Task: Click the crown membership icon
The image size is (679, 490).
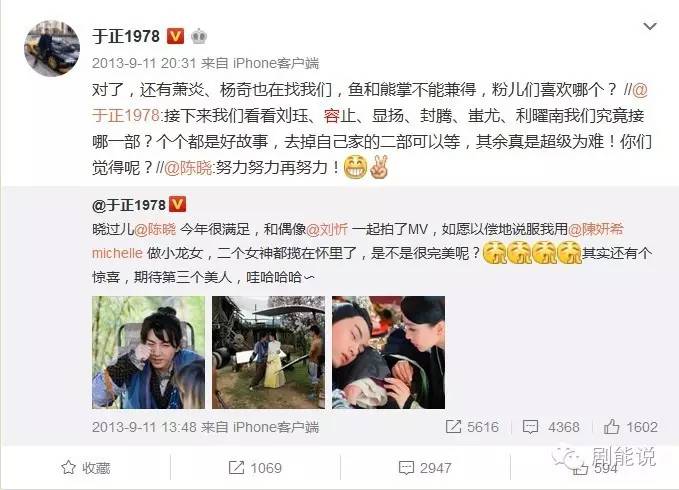Action: pos(199,36)
